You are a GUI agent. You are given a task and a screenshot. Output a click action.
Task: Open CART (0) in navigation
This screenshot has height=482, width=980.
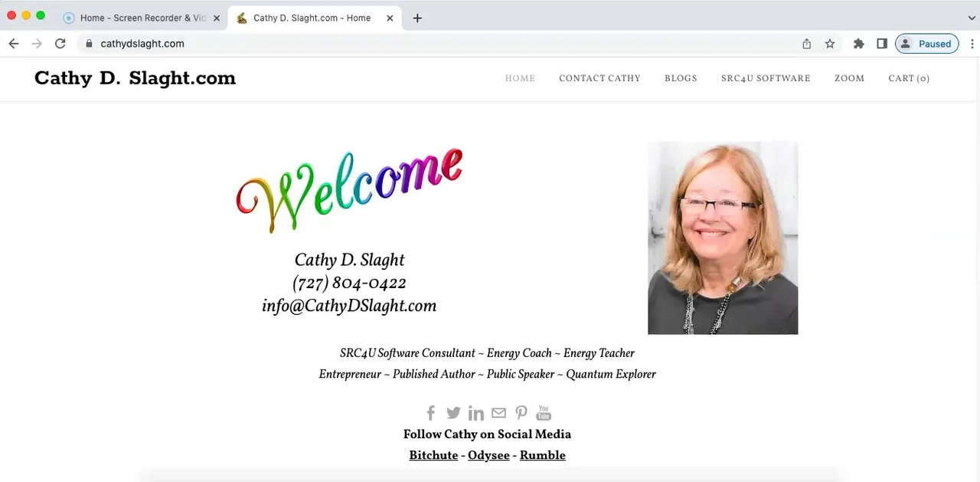click(x=909, y=78)
